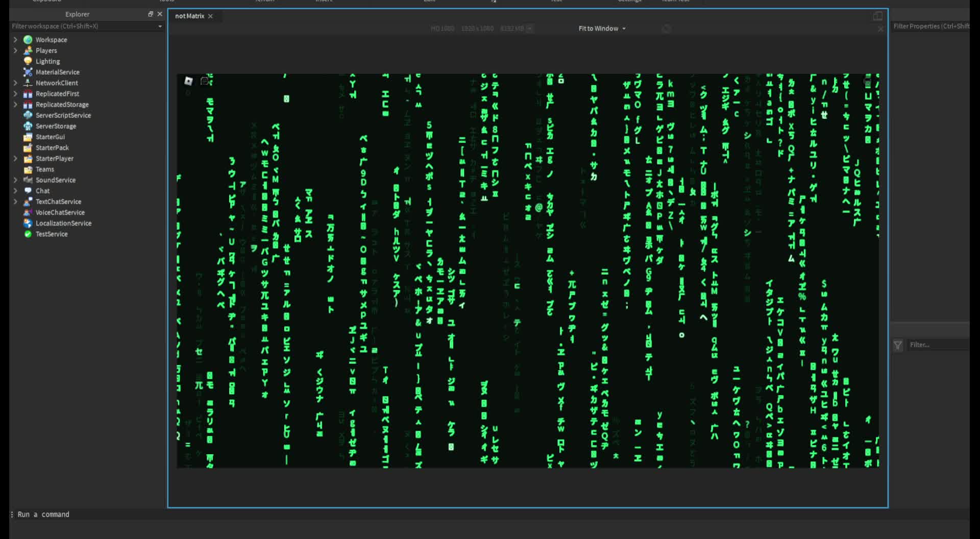Expand the SoundService node
This screenshot has width=980, height=539.
point(15,180)
